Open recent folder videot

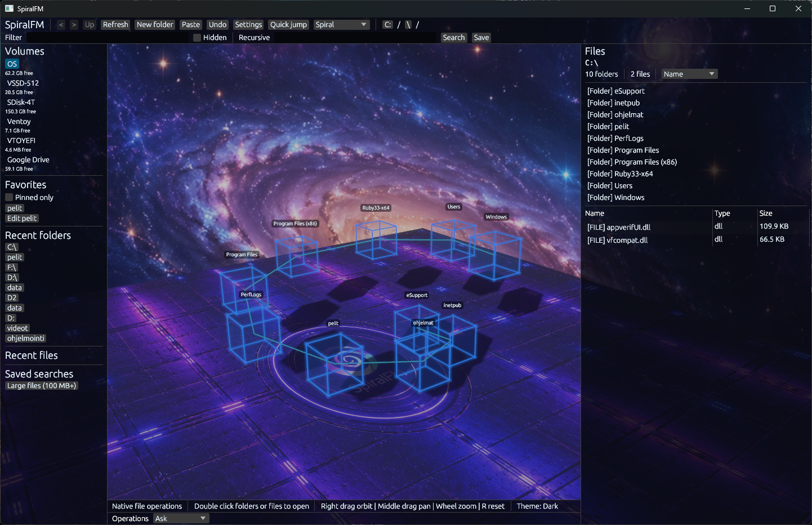tap(17, 328)
